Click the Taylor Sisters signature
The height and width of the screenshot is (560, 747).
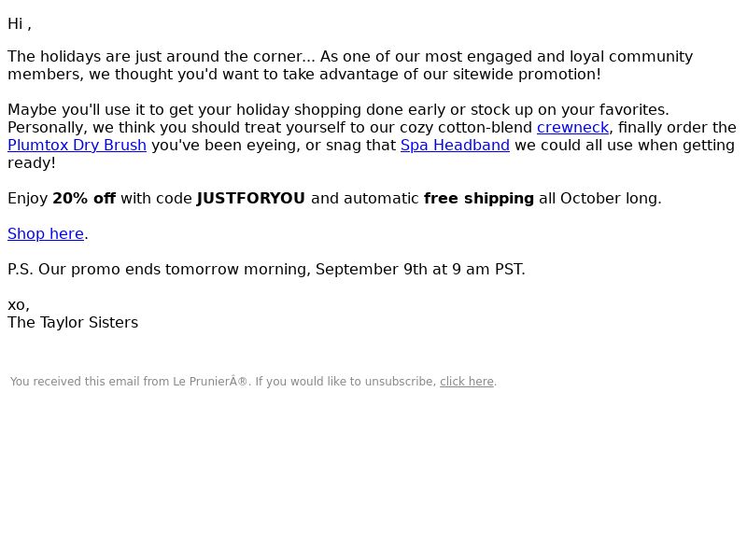(x=73, y=322)
